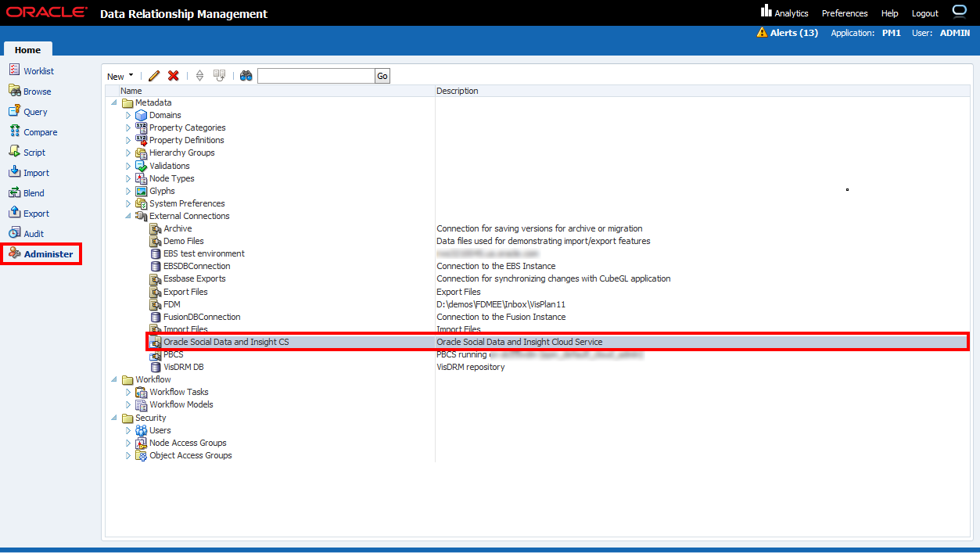Collapse the Workflow folder
The width and height of the screenshot is (980, 553).
click(114, 379)
